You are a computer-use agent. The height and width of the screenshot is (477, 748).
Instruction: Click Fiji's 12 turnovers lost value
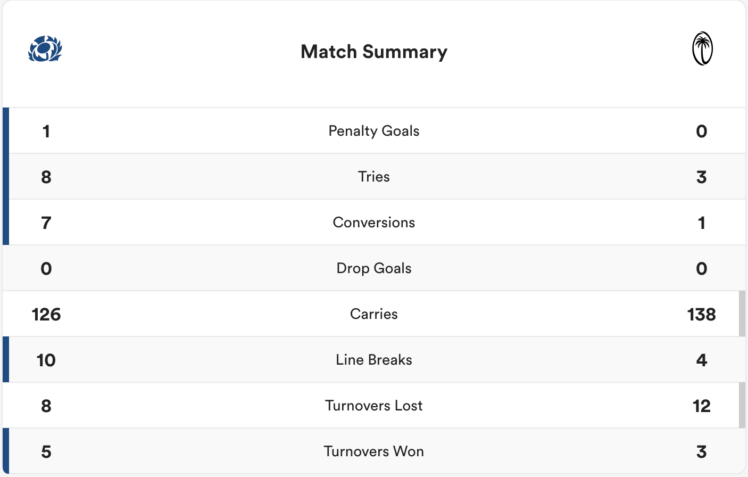click(701, 406)
